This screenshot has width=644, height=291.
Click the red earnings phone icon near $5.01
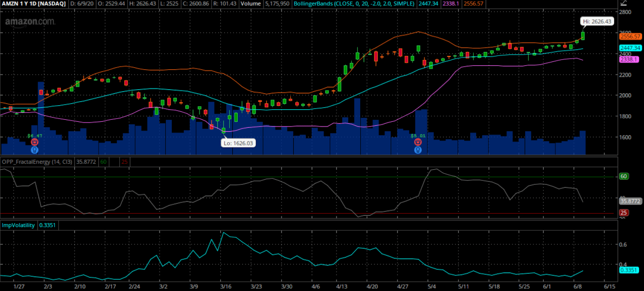[418, 142]
